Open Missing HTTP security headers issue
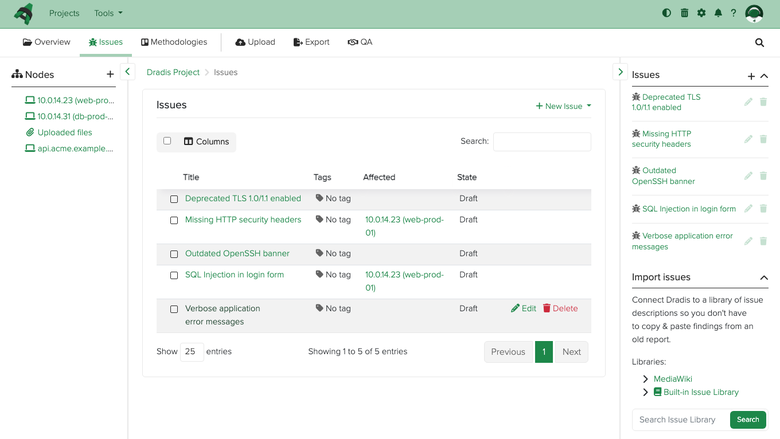 tap(243, 220)
